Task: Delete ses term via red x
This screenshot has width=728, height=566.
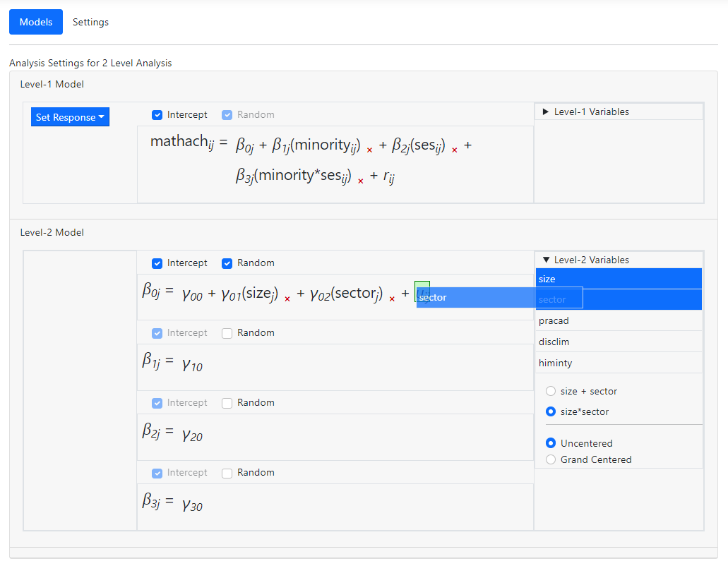Action: 455,150
